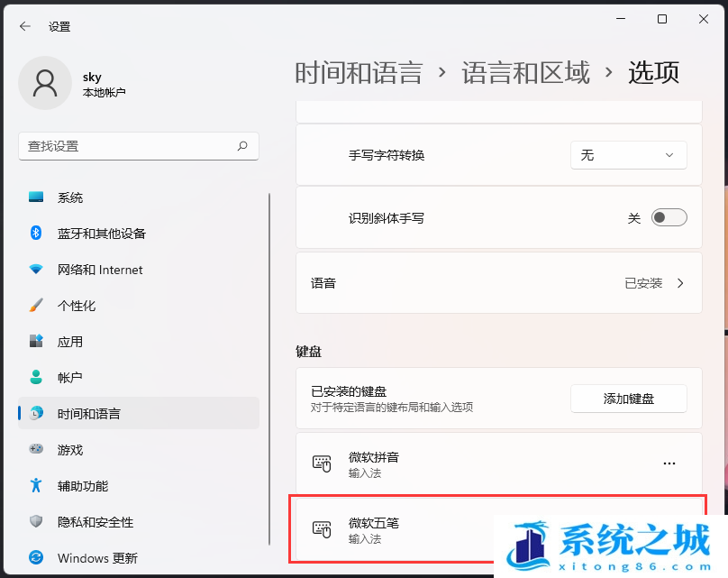Screen dimensions: 728x578
Task: Click the globe clock icon for 时间和语言
Action: click(x=36, y=413)
